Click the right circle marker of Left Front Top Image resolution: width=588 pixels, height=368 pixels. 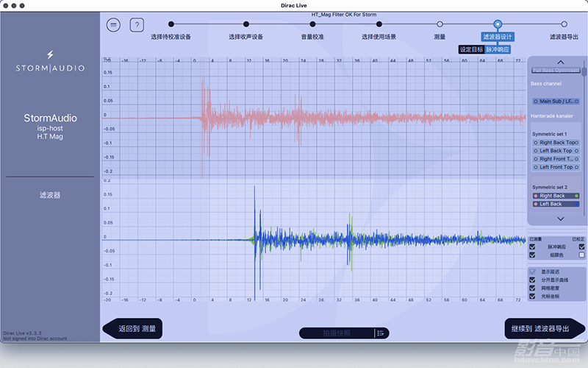(577, 168)
